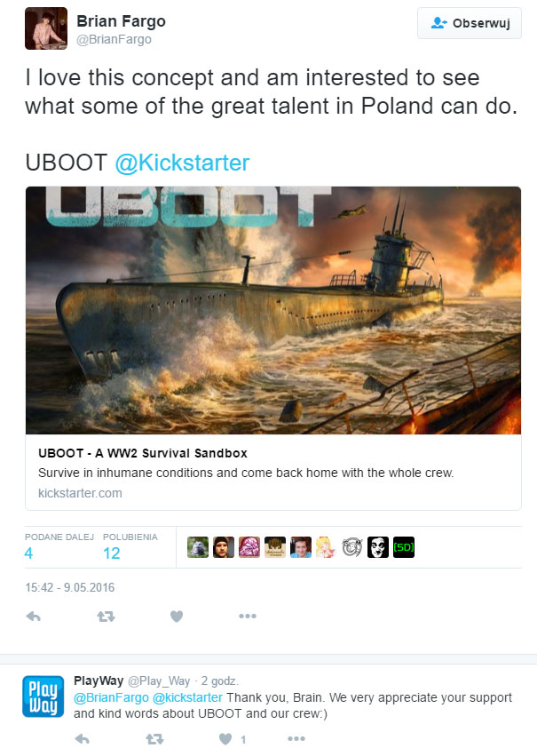Open the UBOOT submarine Kickstarter image
Viewport: 537px width, 756px height.
tap(273, 310)
